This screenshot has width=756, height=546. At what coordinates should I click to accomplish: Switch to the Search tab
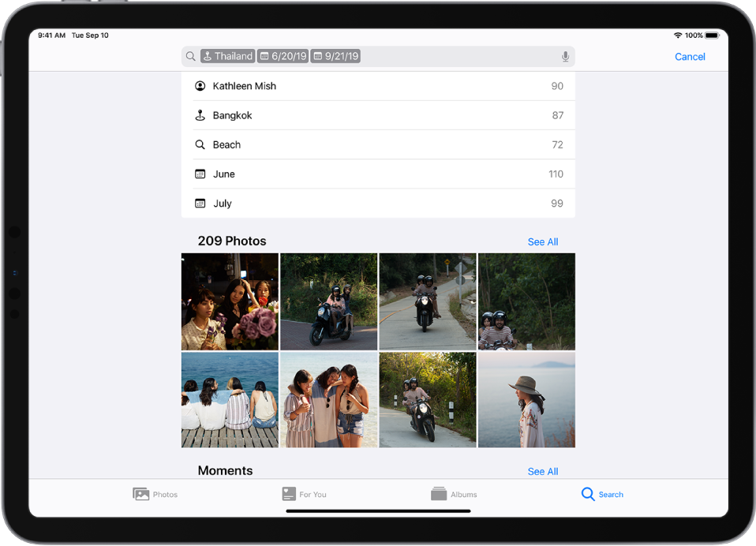(x=602, y=494)
